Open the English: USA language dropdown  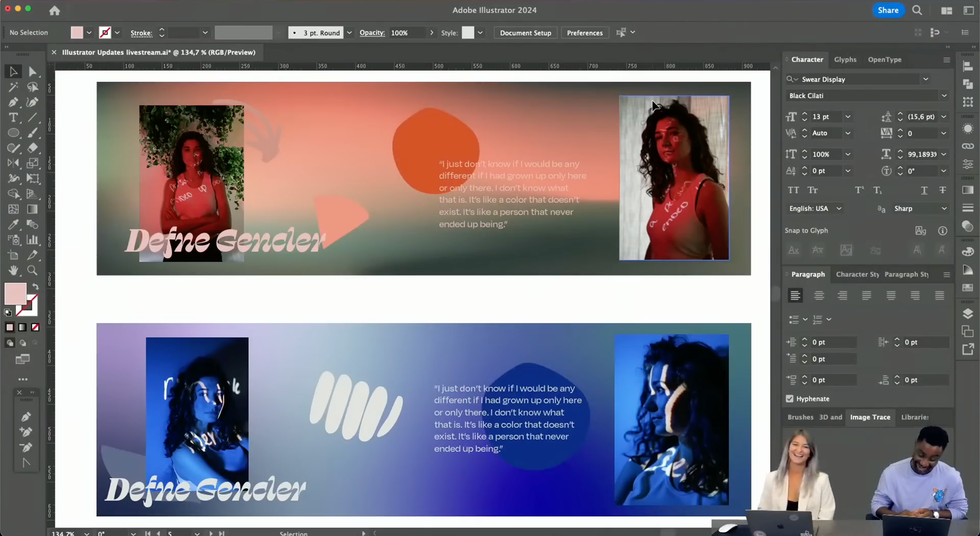click(815, 209)
